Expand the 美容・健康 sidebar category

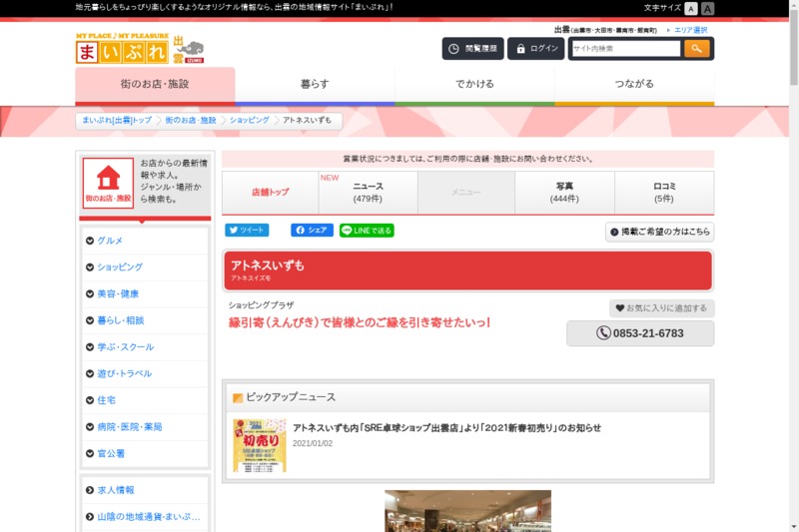coord(117,293)
